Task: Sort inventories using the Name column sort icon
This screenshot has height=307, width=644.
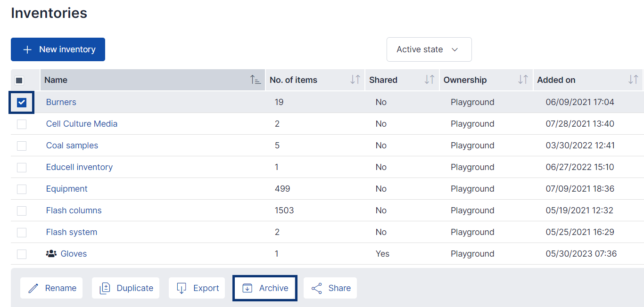Action: coord(256,80)
